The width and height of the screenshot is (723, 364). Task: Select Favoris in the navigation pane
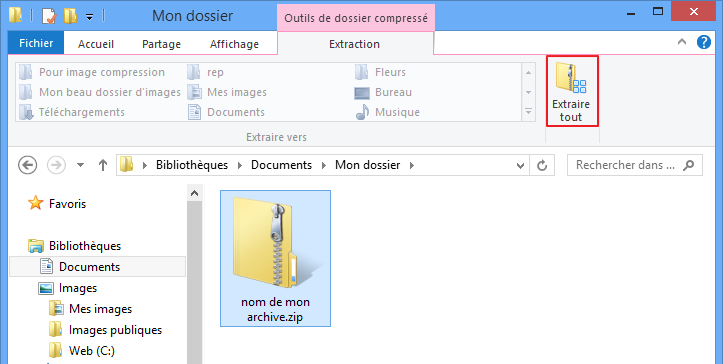[58, 203]
